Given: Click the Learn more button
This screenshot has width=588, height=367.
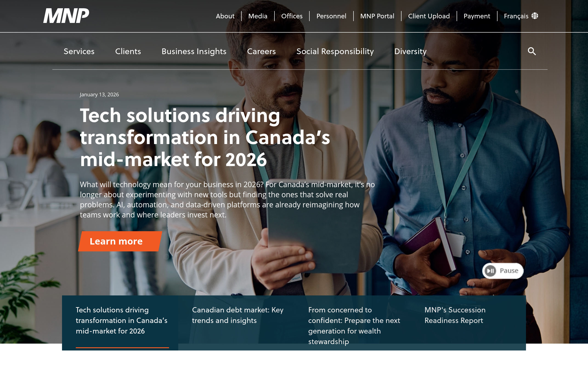Looking at the screenshot, I should pyautogui.click(x=120, y=241).
